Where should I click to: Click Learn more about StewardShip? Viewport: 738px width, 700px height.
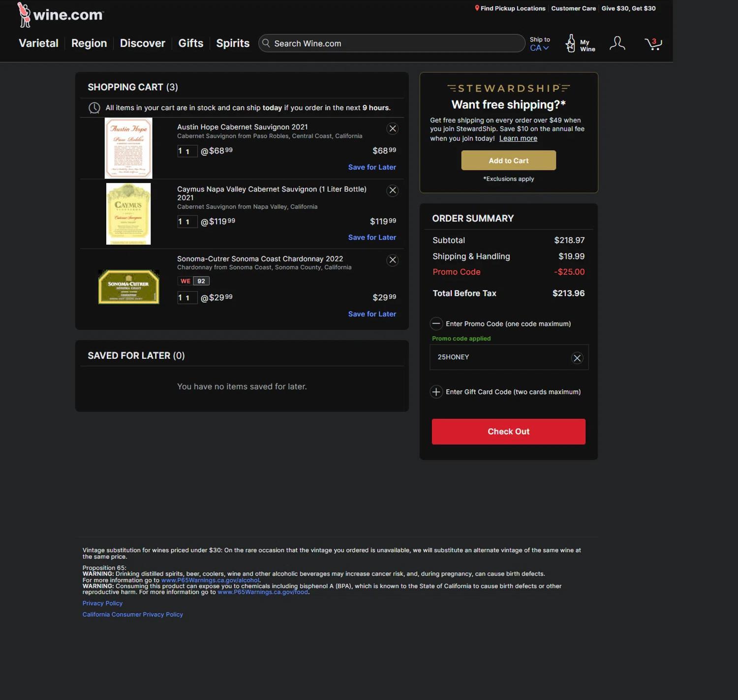click(518, 138)
